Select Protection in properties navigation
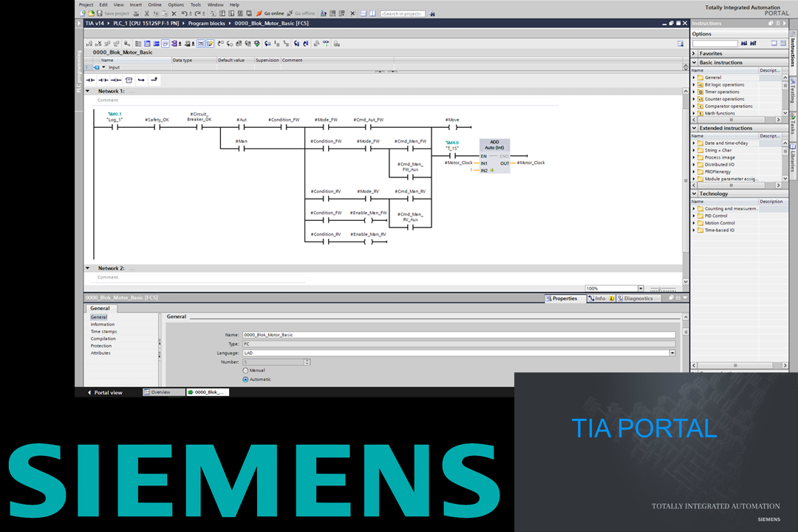 [x=101, y=346]
